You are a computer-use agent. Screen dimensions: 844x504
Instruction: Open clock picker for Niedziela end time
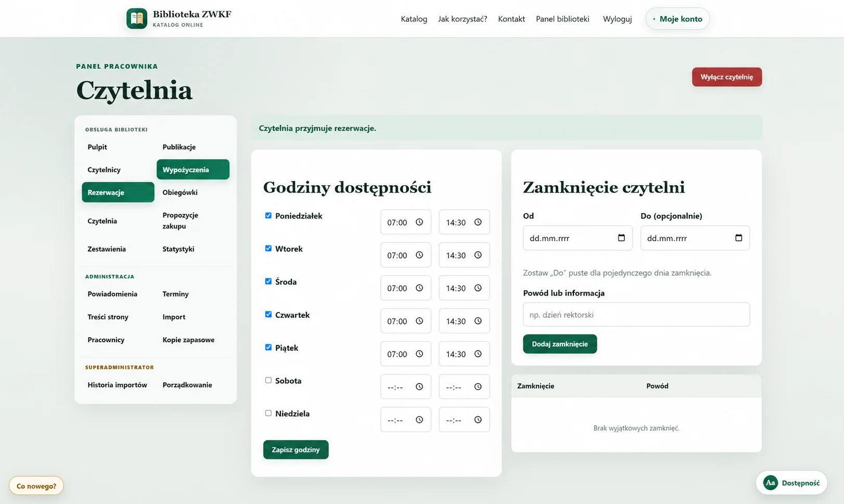[478, 420]
